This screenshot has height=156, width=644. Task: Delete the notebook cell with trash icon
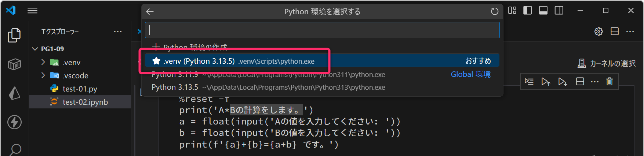pyautogui.click(x=610, y=81)
